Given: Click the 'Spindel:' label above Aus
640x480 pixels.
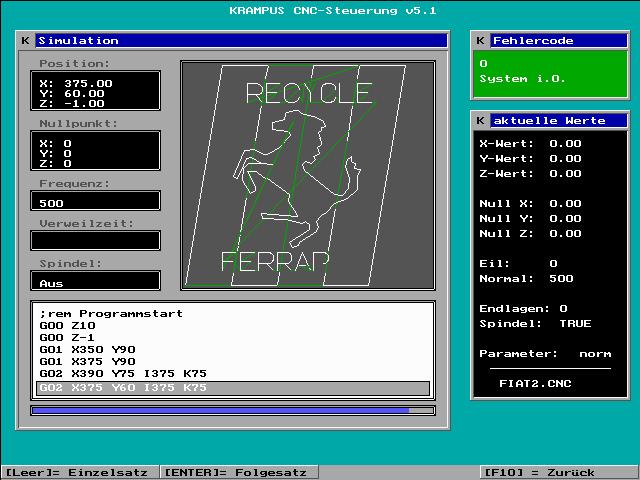Looking at the screenshot, I should [x=71, y=264].
